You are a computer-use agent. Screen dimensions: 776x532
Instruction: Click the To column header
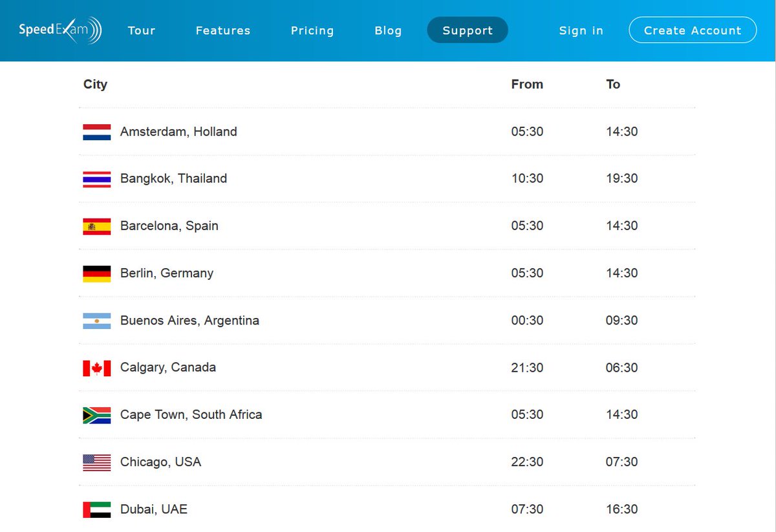pyautogui.click(x=613, y=84)
